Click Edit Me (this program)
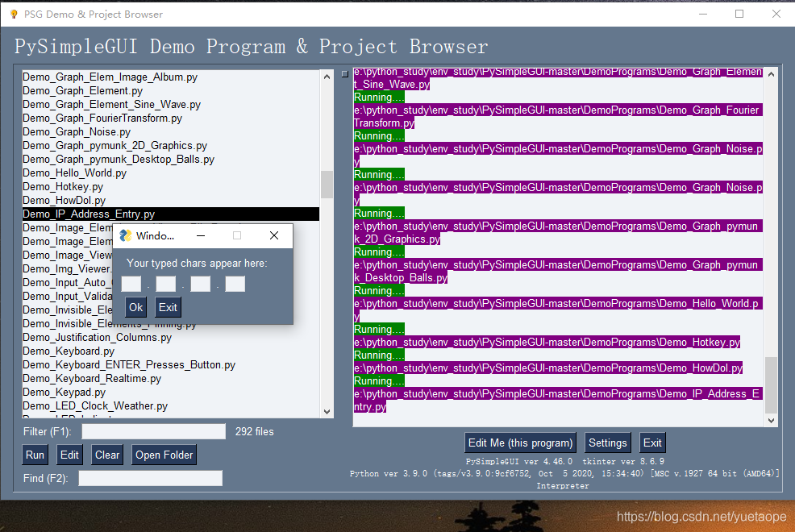The width and height of the screenshot is (795, 532). coord(520,443)
